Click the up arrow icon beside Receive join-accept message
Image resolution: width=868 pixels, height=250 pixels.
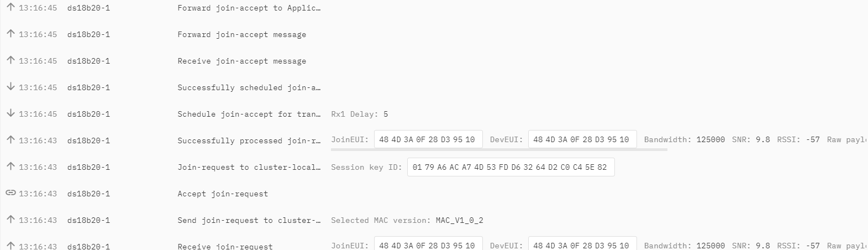coord(10,60)
